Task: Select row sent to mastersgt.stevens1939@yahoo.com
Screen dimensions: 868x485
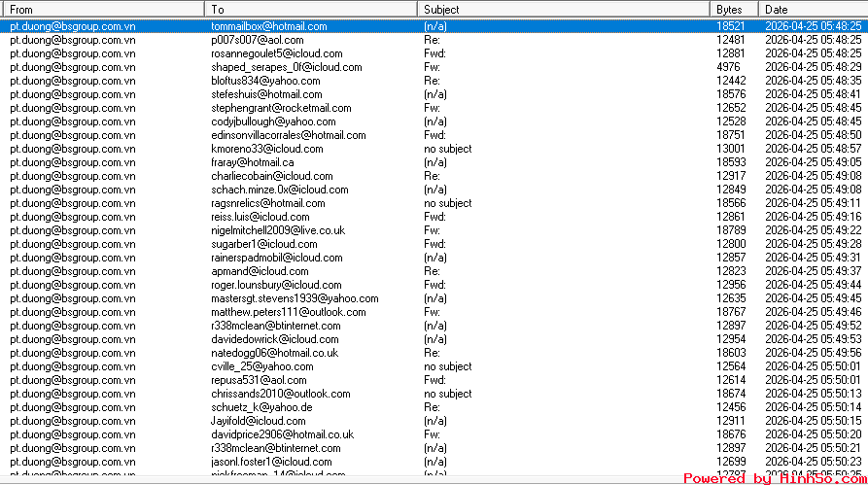Action: click(434, 298)
